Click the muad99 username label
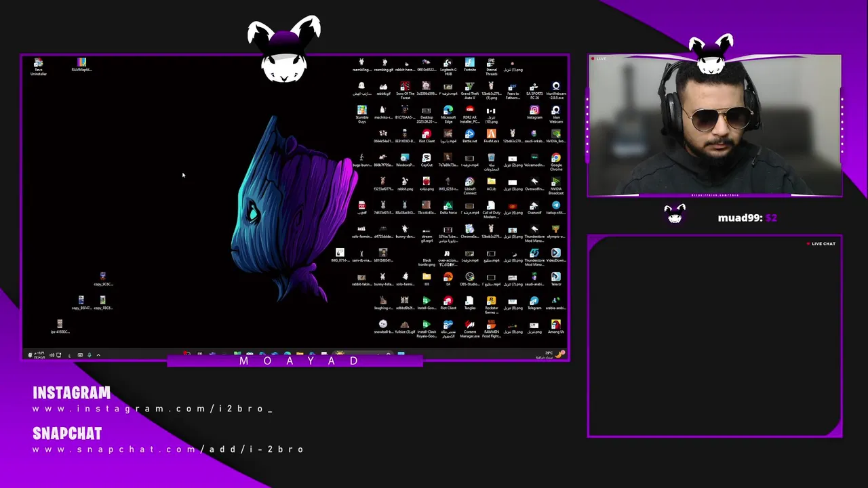Image resolution: width=868 pixels, height=488 pixels. tap(741, 218)
